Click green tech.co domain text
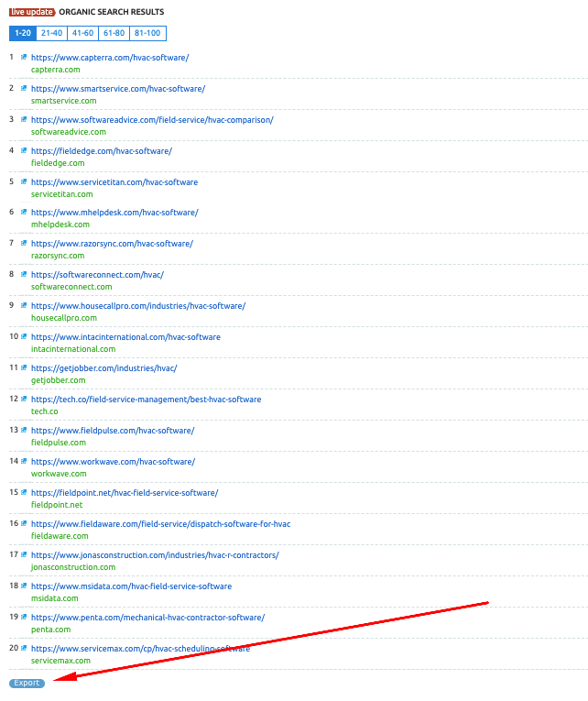Screen dimensions: 588x701 pos(44,411)
